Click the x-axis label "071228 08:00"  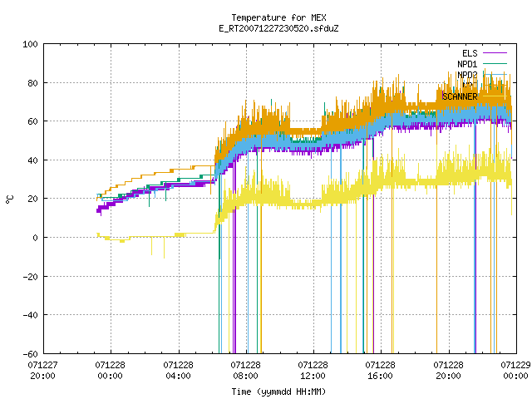245,371
